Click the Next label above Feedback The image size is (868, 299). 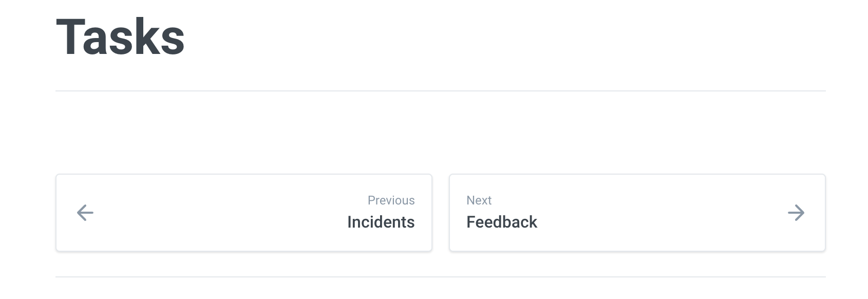coord(478,200)
